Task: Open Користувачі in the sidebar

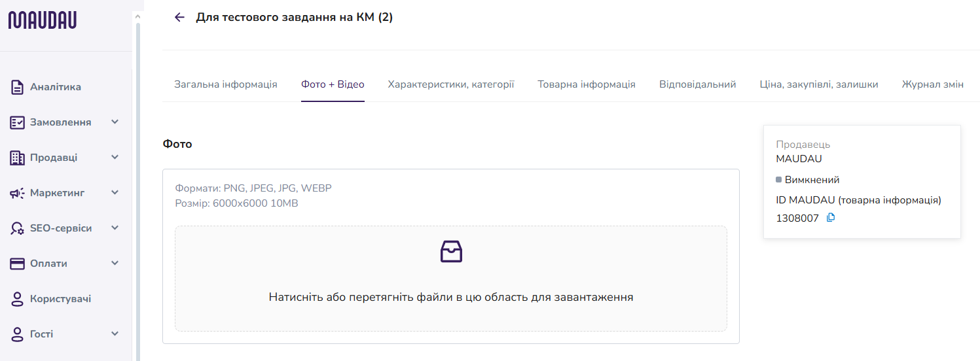Action: tap(60, 299)
